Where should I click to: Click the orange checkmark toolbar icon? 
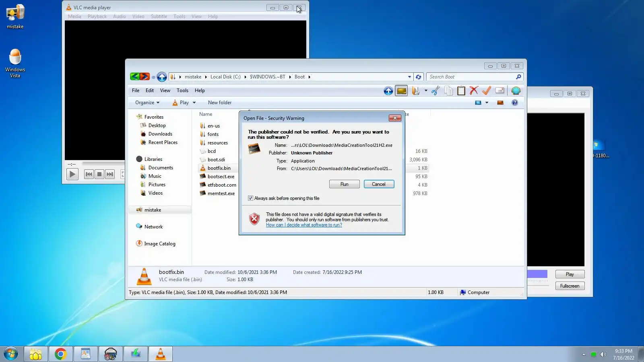[x=487, y=91]
